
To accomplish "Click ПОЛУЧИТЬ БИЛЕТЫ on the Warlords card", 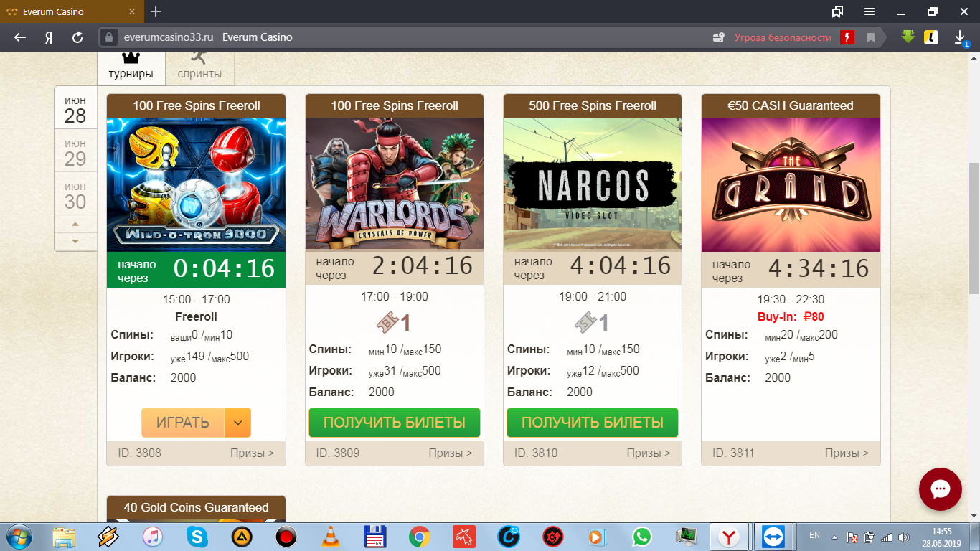I will point(395,423).
